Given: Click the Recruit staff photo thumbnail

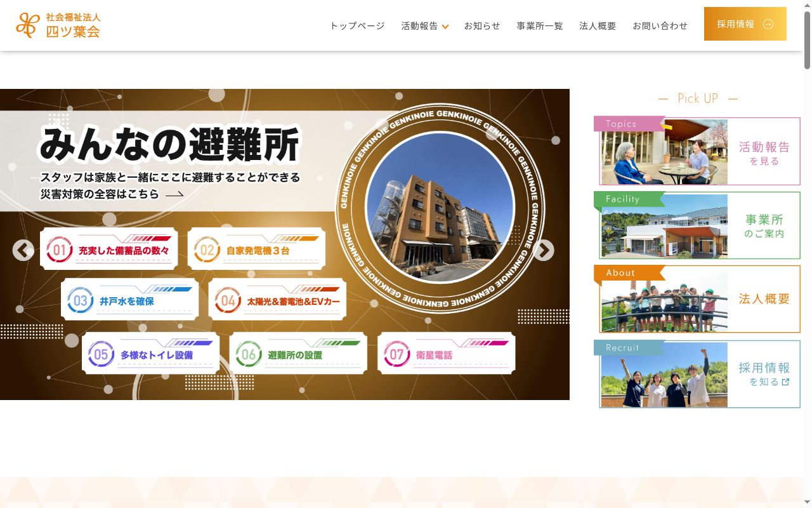Looking at the screenshot, I should pyautogui.click(x=664, y=375).
